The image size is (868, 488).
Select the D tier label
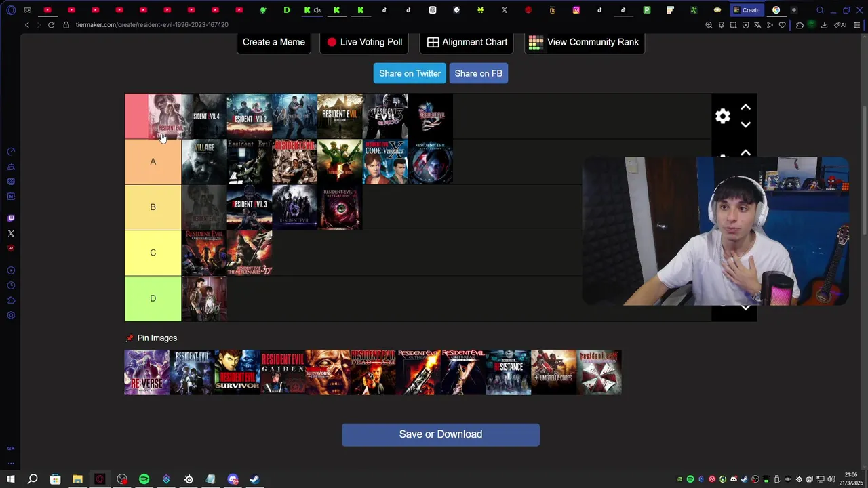153,299
